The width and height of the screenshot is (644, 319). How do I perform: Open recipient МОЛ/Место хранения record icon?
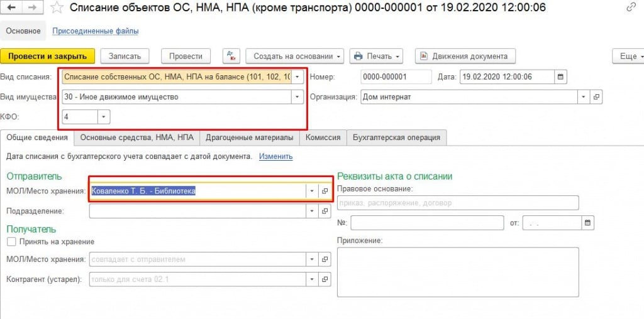325,259
